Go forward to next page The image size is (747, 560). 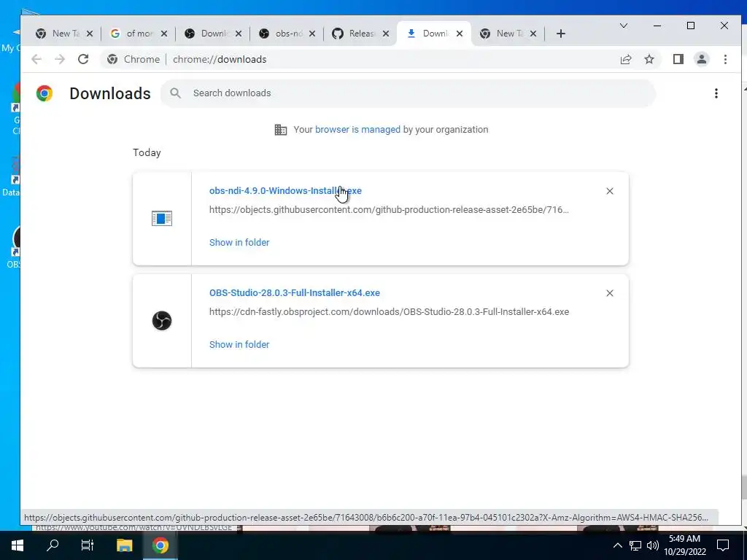(60, 59)
